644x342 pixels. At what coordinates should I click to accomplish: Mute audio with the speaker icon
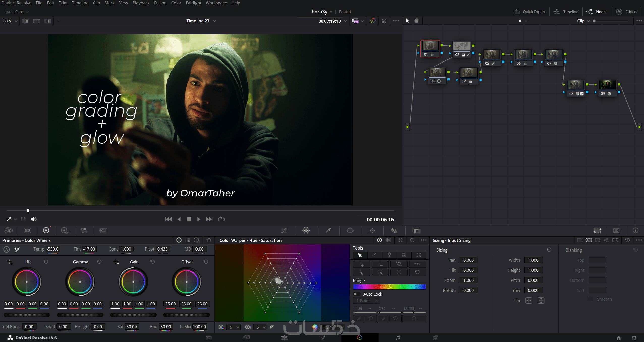[x=34, y=219]
